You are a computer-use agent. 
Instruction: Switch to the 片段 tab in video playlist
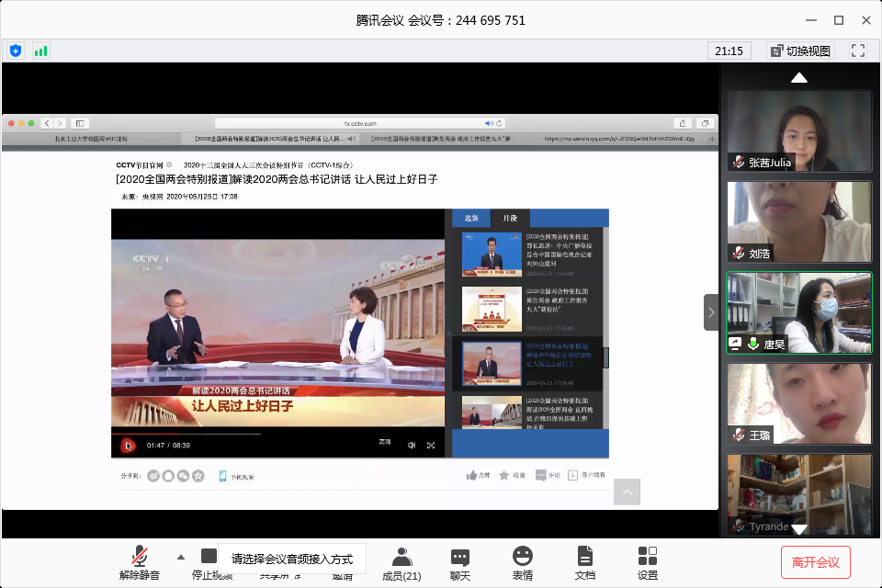coord(509,218)
